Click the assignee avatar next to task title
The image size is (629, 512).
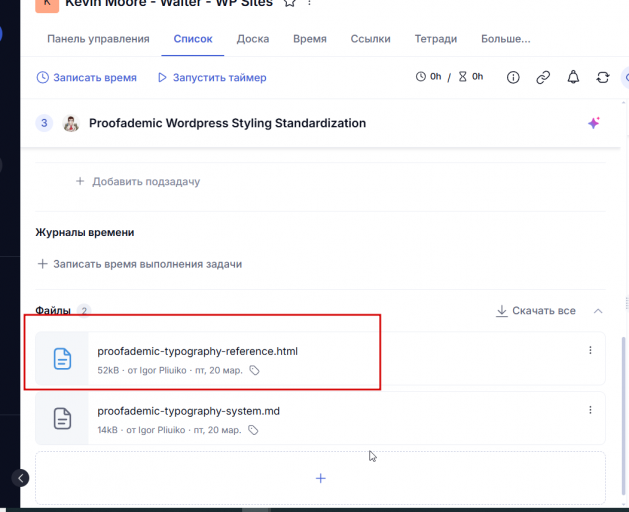tap(71, 123)
